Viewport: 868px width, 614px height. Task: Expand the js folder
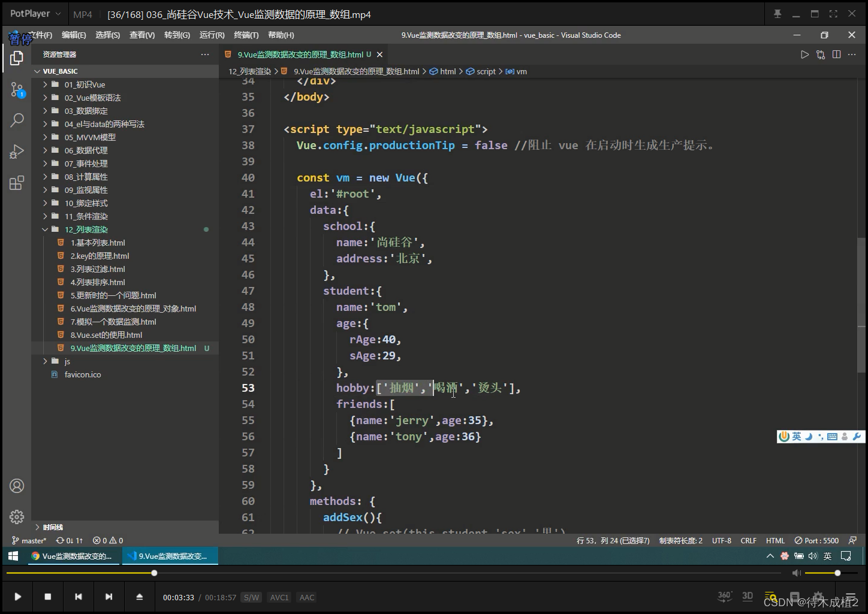click(125, 361)
